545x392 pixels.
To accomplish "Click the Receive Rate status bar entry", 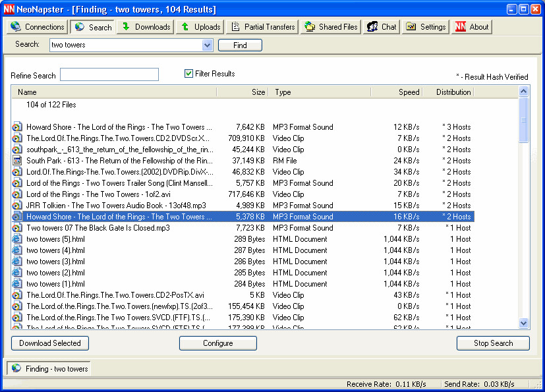I will point(386,384).
